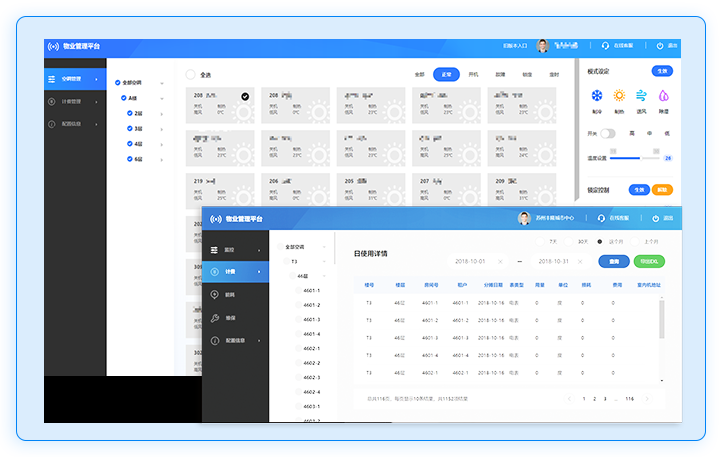Choose the wind ventilation mode icon
This screenshot has width=722, height=457.
tap(642, 96)
